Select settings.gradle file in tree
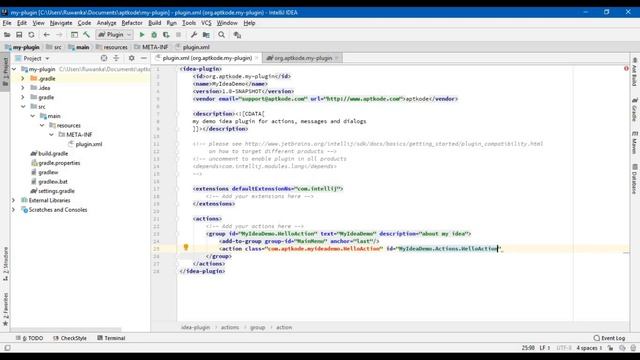 tap(56, 191)
